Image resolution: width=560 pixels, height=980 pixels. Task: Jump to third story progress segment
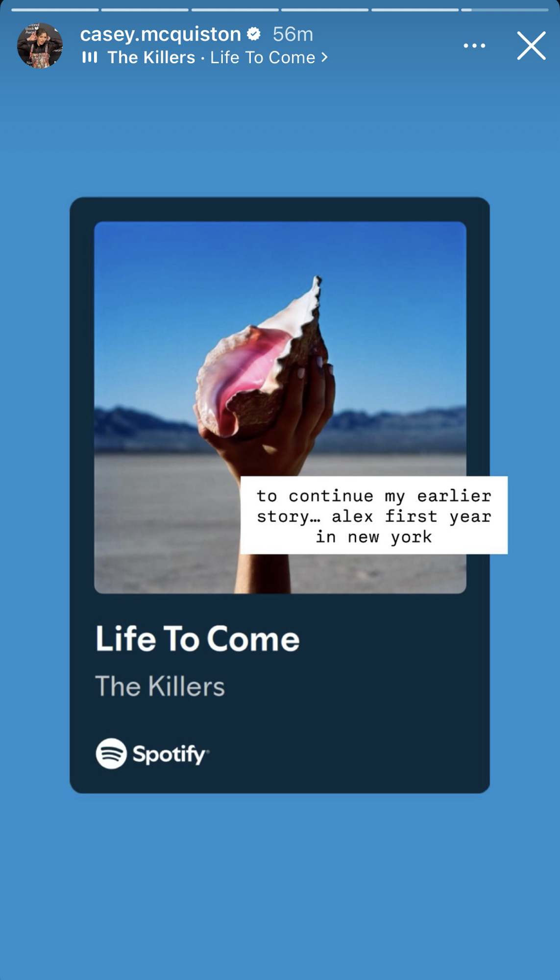point(235,10)
